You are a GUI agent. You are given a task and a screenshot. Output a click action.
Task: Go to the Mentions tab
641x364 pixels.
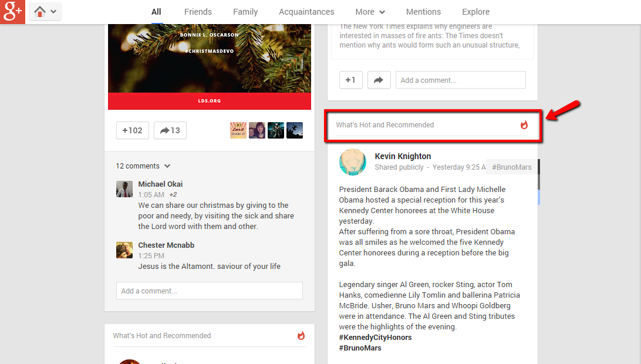click(424, 12)
